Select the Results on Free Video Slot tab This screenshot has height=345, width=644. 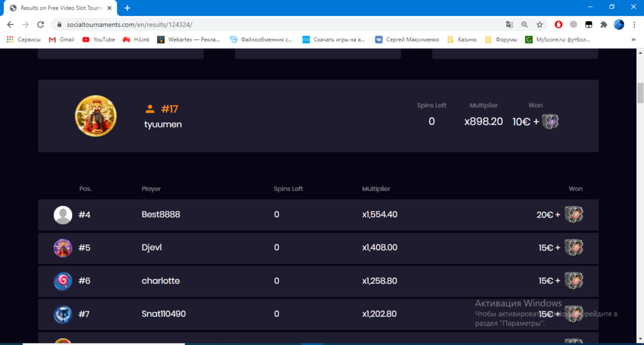point(58,8)
